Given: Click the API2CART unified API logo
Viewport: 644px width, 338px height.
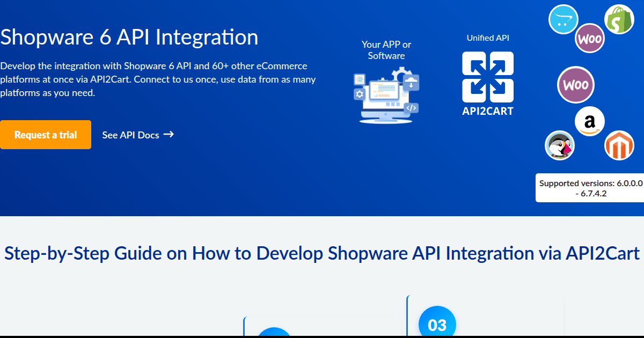Looking at the screenshot, I should point(488,83).
